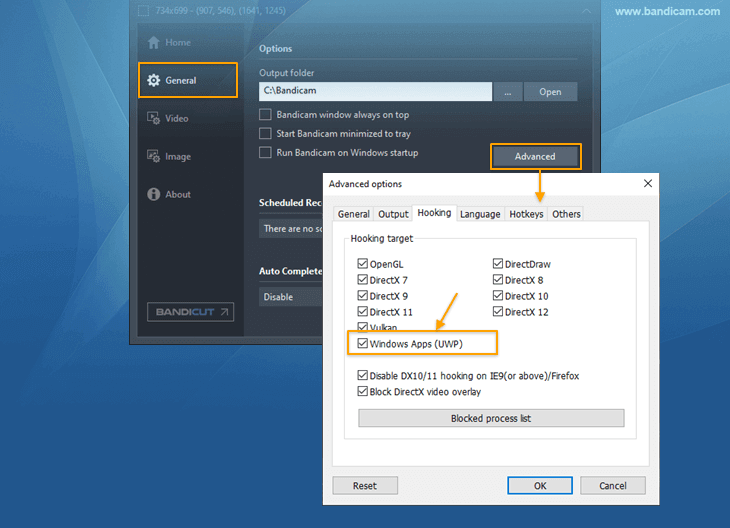Open the Disable dropdown under Auto Complete
This screenshot has width=730, height=528.
coord(291,297)
